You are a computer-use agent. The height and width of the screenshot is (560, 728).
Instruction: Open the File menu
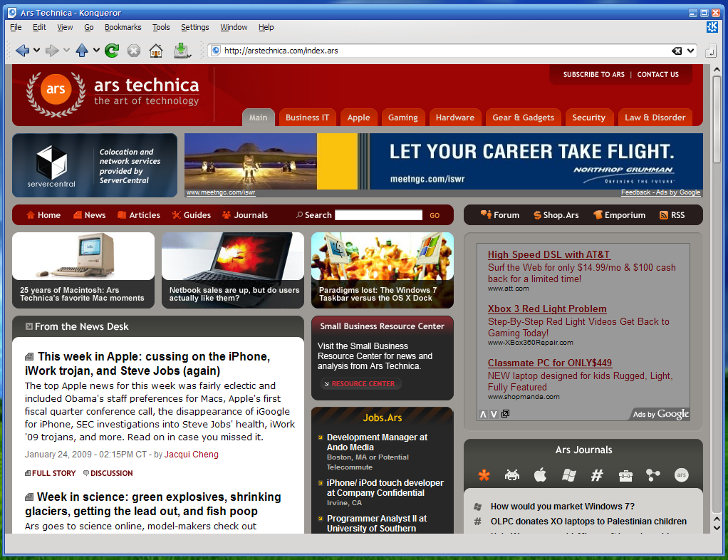point(16,27)
